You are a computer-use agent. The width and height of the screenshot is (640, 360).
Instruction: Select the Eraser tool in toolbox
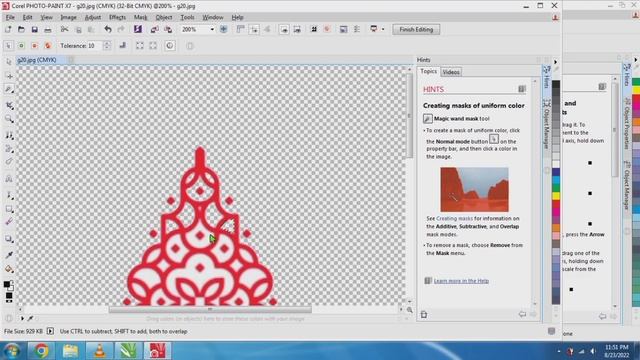9,162
